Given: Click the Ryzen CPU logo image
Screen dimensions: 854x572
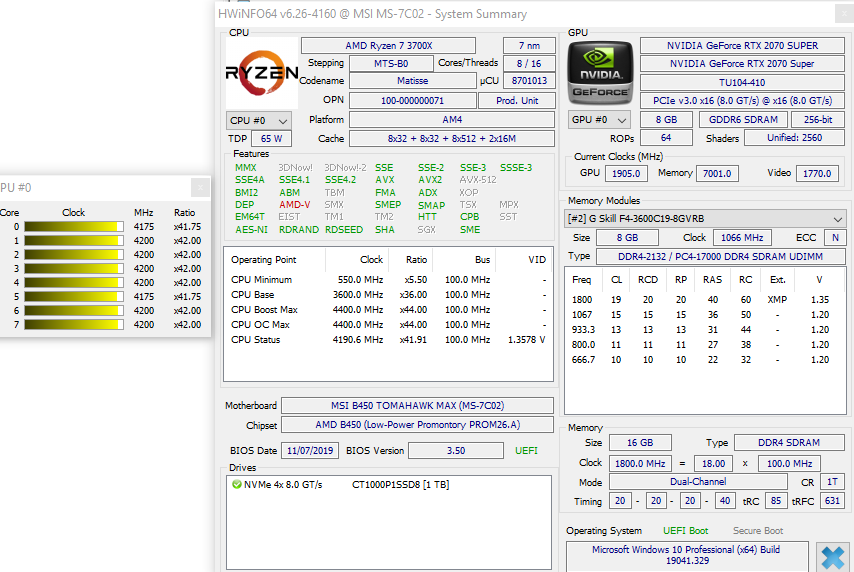Looking at the screenshot, I should 262,73.
